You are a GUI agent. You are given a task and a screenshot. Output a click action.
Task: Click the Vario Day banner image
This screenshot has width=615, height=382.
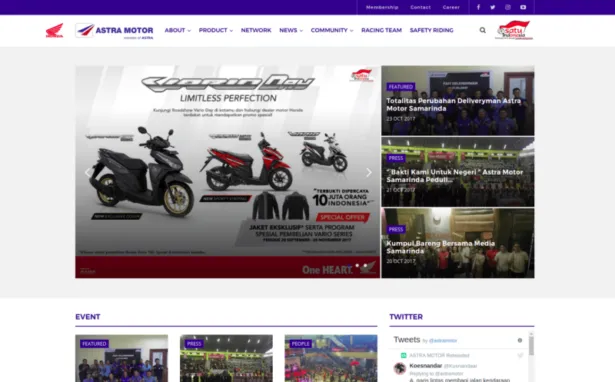(227, 172)
